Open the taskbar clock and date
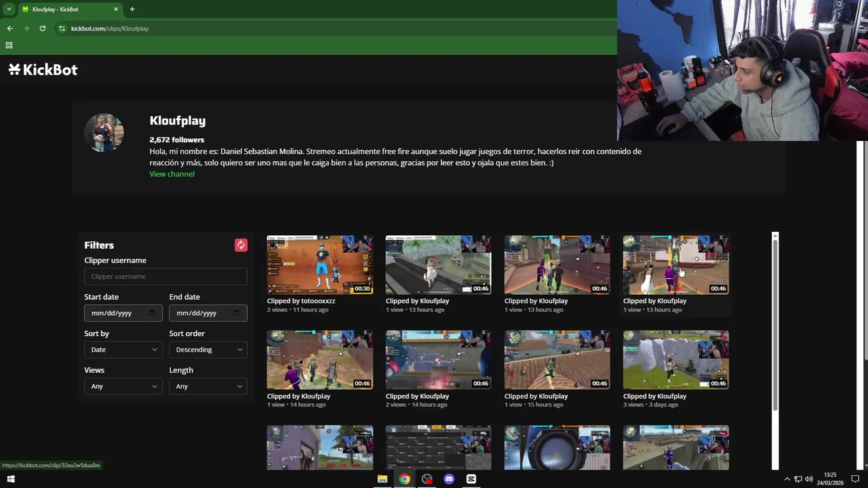868x488 pixels. pyautogui.click(x=830, y=479)
